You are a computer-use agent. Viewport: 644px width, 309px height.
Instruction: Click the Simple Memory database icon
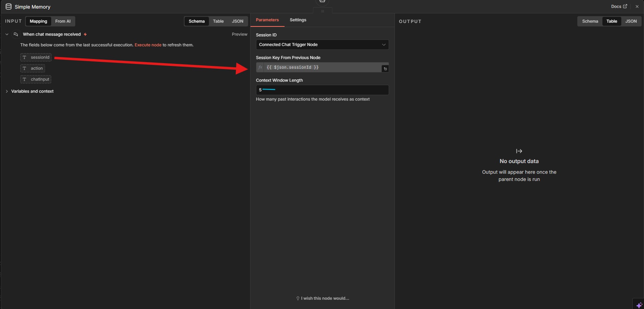click(x=9, y=7)
